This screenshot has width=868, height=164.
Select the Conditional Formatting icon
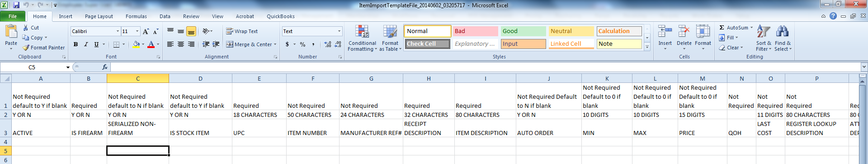coord(362,31)
